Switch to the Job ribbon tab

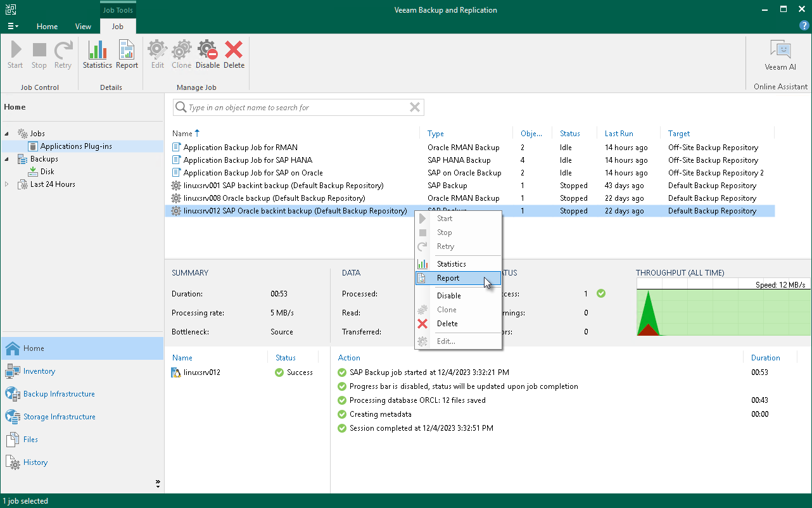click(118, 27)
